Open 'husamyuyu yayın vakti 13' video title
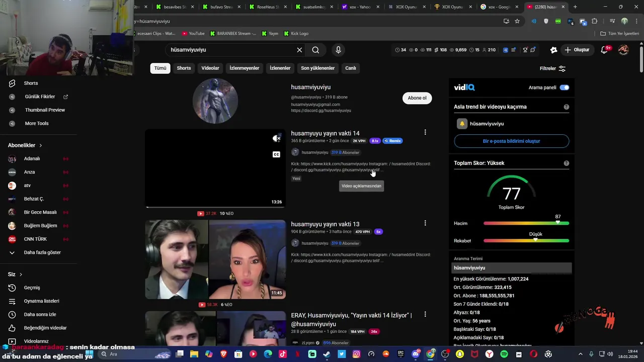644x362 pixels. [325, 224]
